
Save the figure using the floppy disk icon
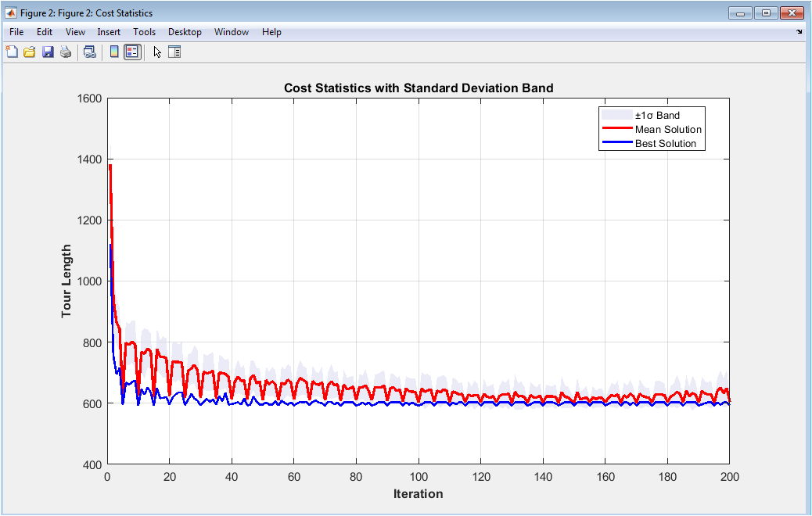(48, 52)
